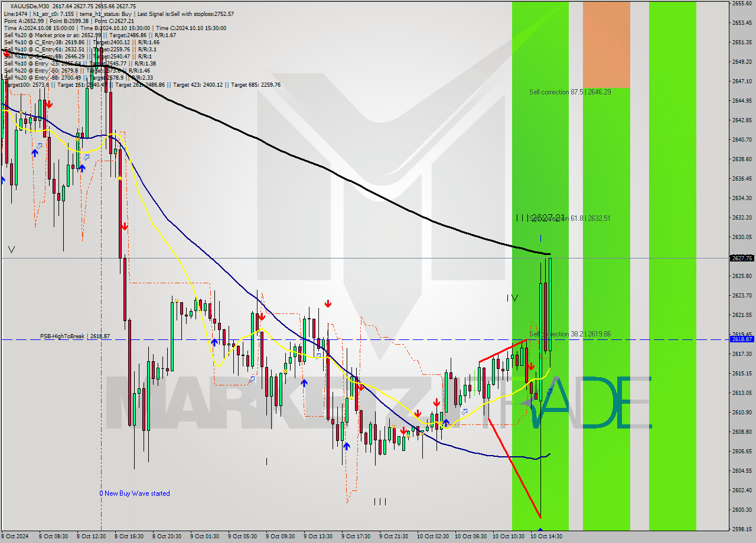Select the 2621.55 price axis label
This screenshot has width=756, height=543.
(742, 315)
